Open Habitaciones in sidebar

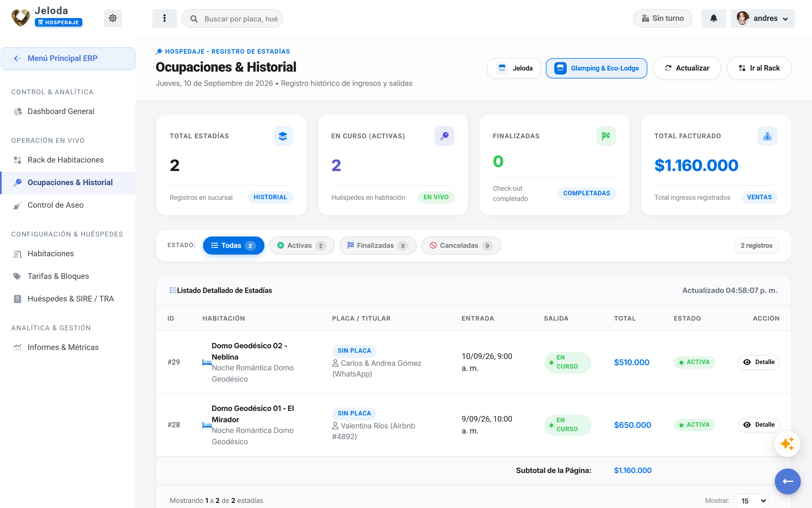pyautogui.click(x=68, y=254)
